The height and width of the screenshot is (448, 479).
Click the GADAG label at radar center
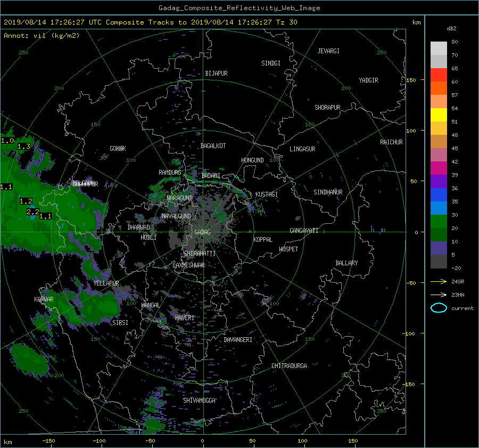coord(203,232)
